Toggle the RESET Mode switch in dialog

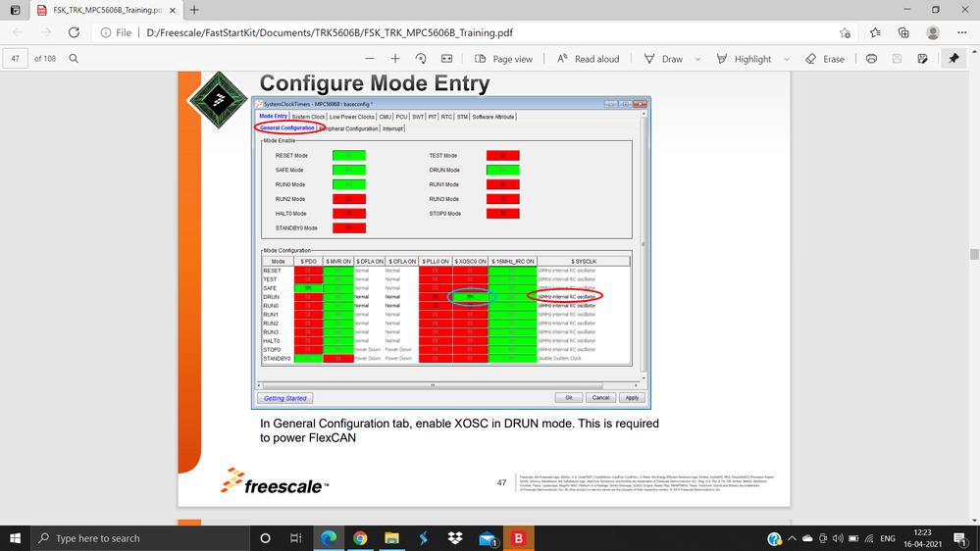click(x=349, y=156)
